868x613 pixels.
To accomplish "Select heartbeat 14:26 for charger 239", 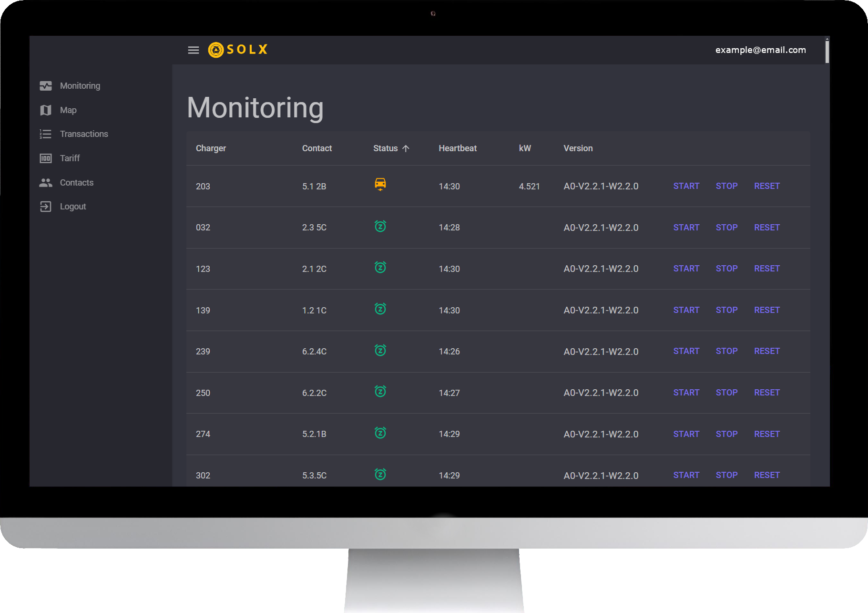I will click(449, 352).
